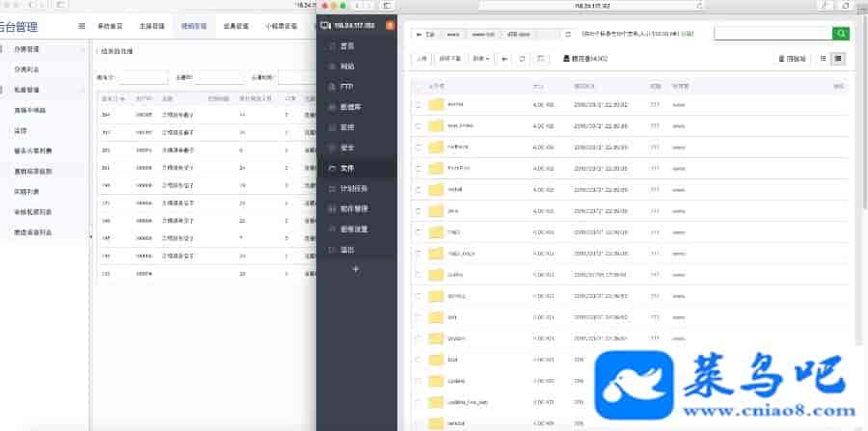Tick the select-all checkbox in file header

tap(418, 86)
